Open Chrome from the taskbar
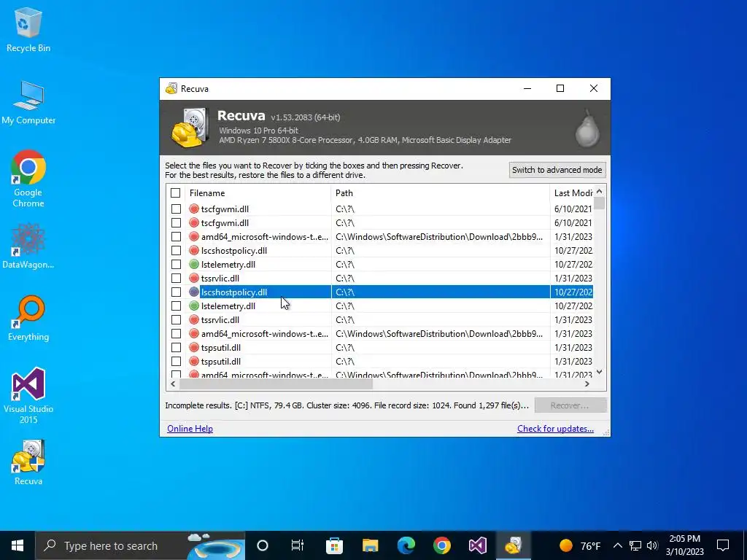747x560 pixels. (441, 545)
